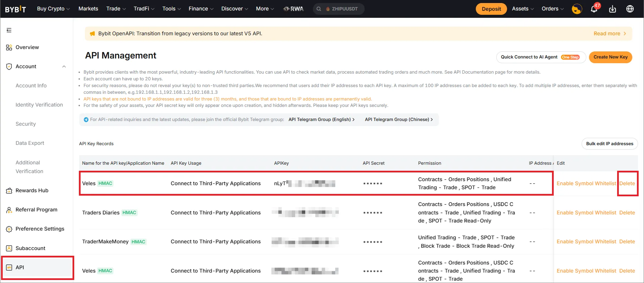Expand the Finance dropdown menu

click(201, 9)
